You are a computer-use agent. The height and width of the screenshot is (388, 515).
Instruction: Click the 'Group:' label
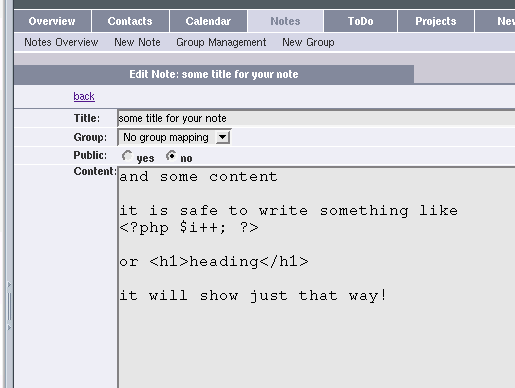[90, 137]
